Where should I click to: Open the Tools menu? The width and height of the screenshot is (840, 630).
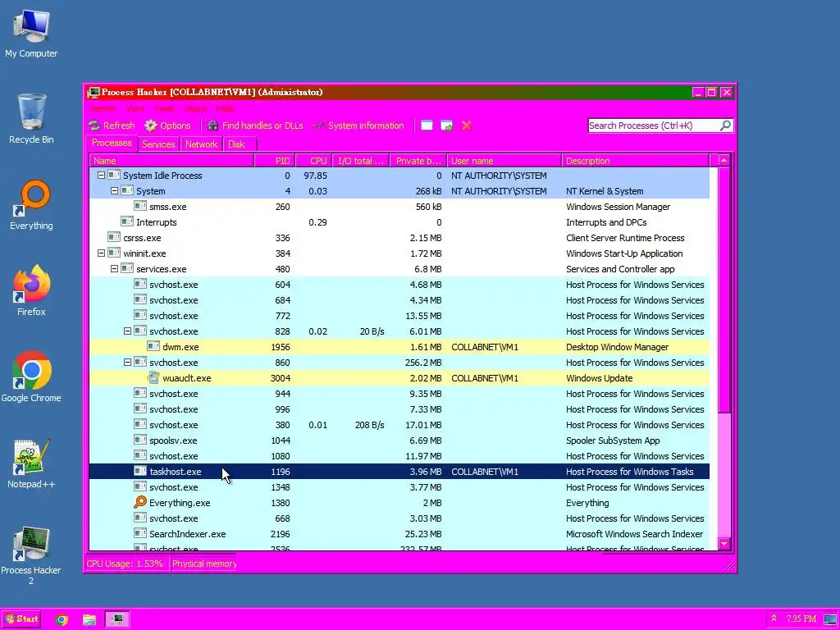(x=164, y=109)
